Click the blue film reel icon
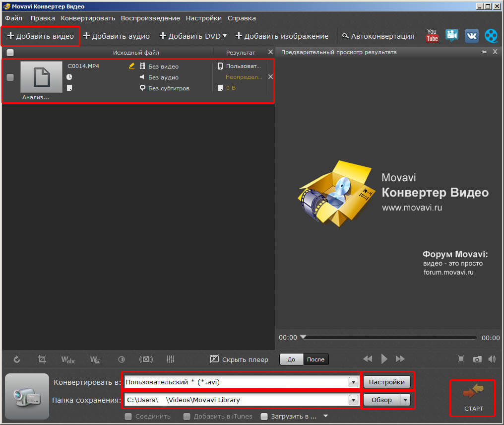The width and height of the screenshot is (504, 425). pyautogui.click(x=491, y=36)
